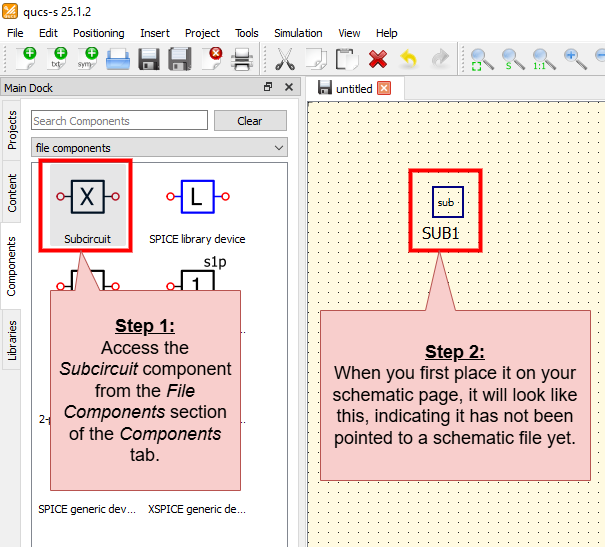Clear the component search field

(x=250, y=121)
